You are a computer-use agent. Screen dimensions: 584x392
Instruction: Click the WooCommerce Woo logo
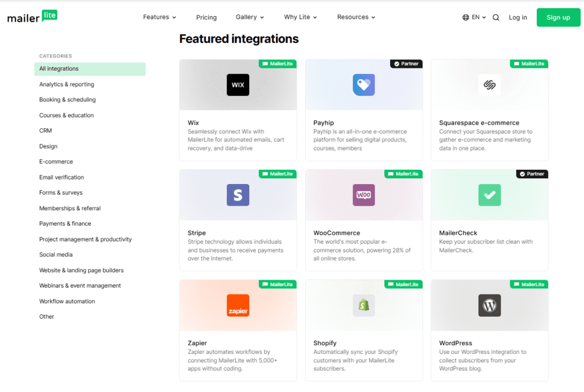coord(364,195)
